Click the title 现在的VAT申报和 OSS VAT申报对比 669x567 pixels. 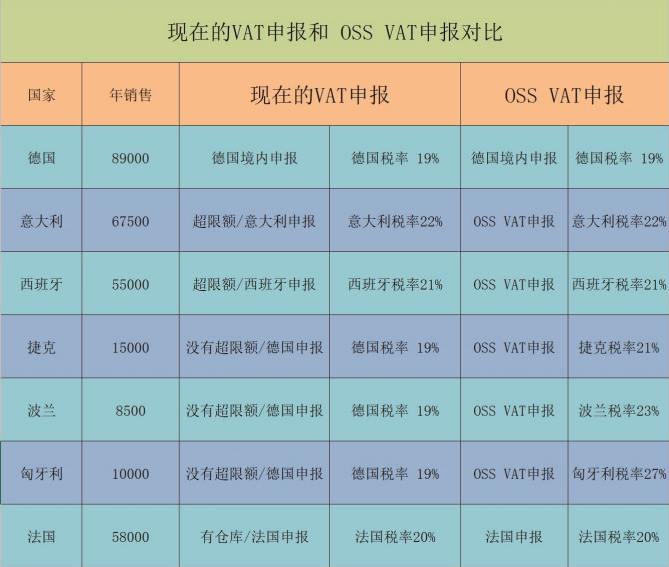(x=335, y=32)
